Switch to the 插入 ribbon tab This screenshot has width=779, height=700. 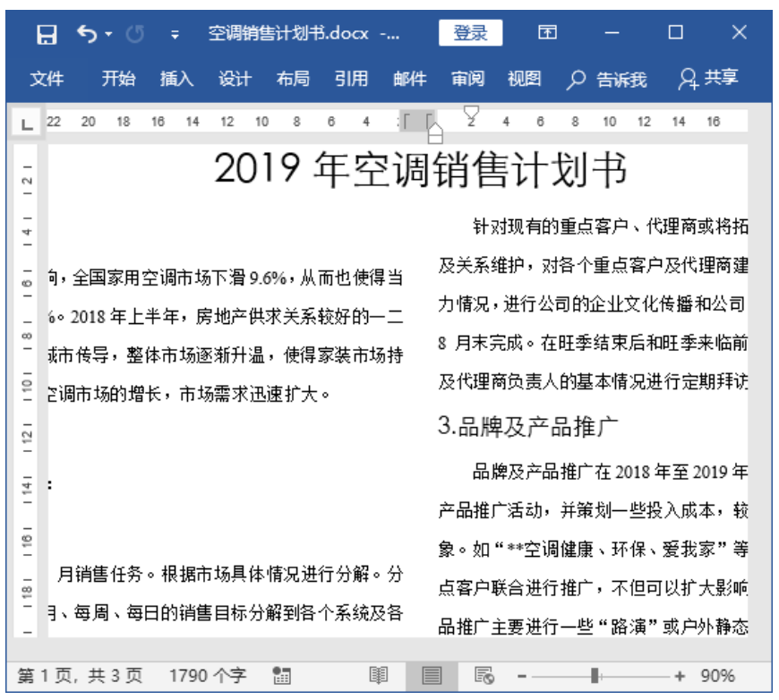click(175, 79)
